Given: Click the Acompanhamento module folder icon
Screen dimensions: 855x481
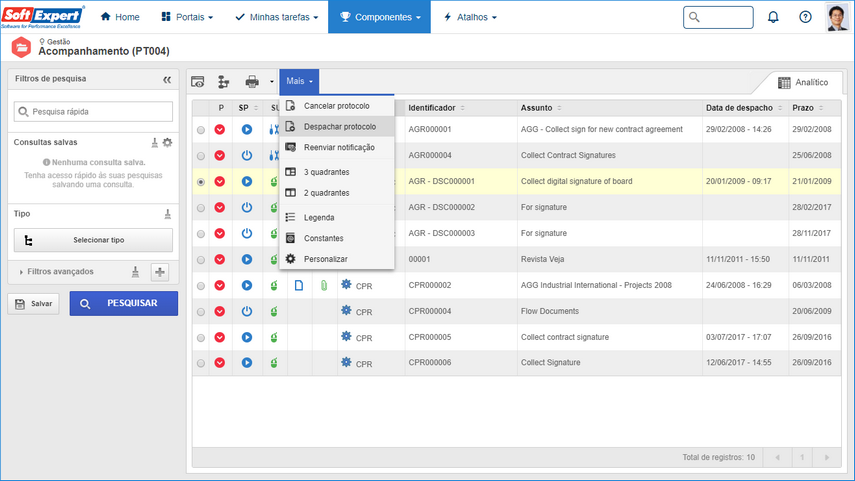Looking at the screenshot, I should pos(21,47).
